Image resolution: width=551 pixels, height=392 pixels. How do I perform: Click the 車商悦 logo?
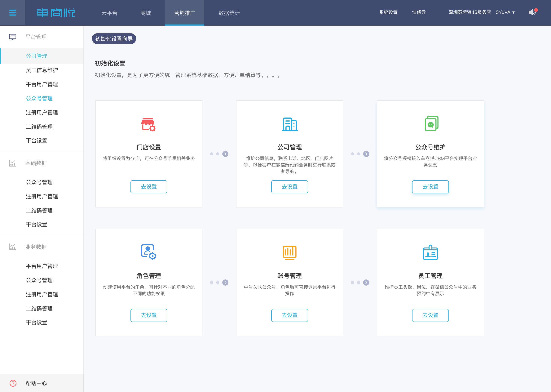pyautogui.click(x=56, y=13)
